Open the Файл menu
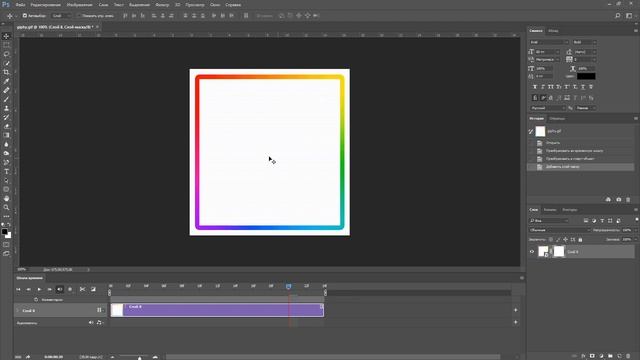640x360 pixels. (20, 5)
